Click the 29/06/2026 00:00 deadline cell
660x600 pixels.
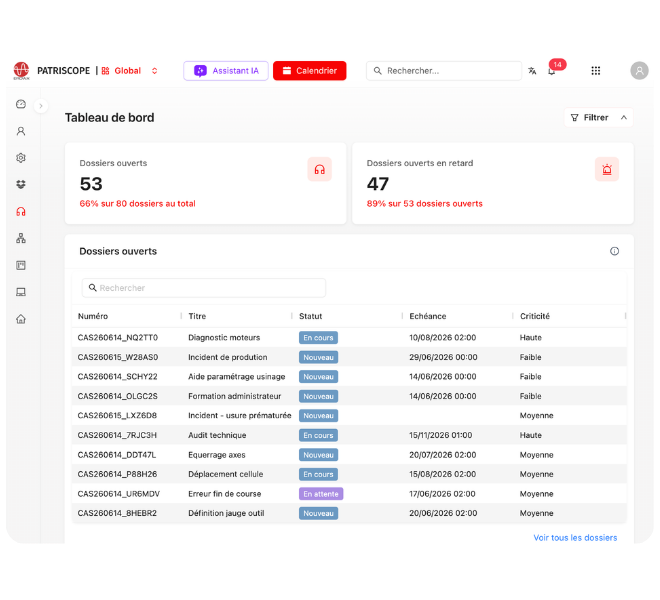point(443,357)
